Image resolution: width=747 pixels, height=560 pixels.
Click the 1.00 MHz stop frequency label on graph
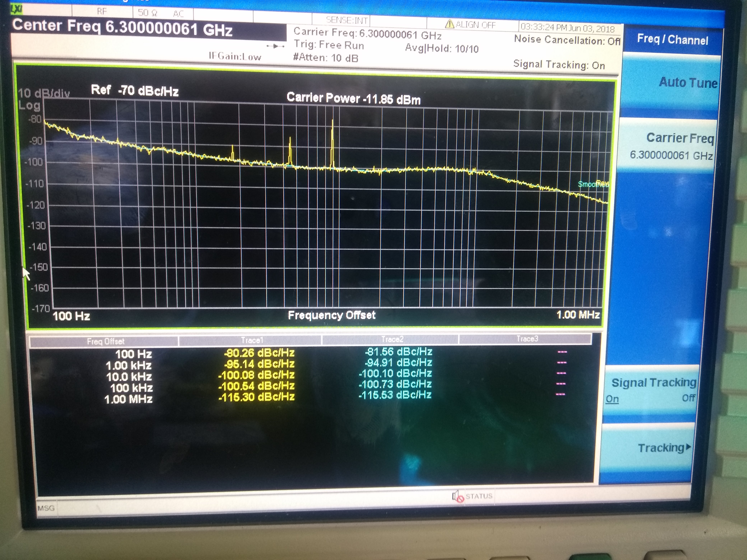coord(578,315)
